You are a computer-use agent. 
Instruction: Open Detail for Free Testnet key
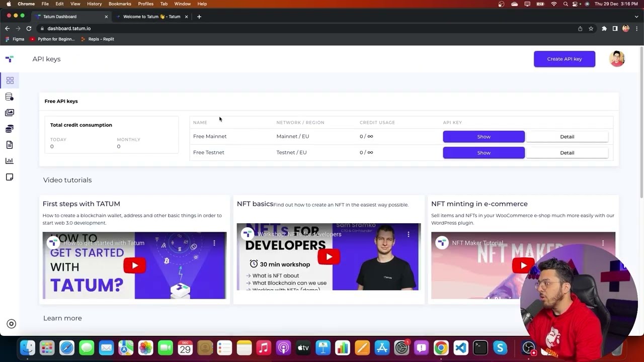tap(567, 153)
